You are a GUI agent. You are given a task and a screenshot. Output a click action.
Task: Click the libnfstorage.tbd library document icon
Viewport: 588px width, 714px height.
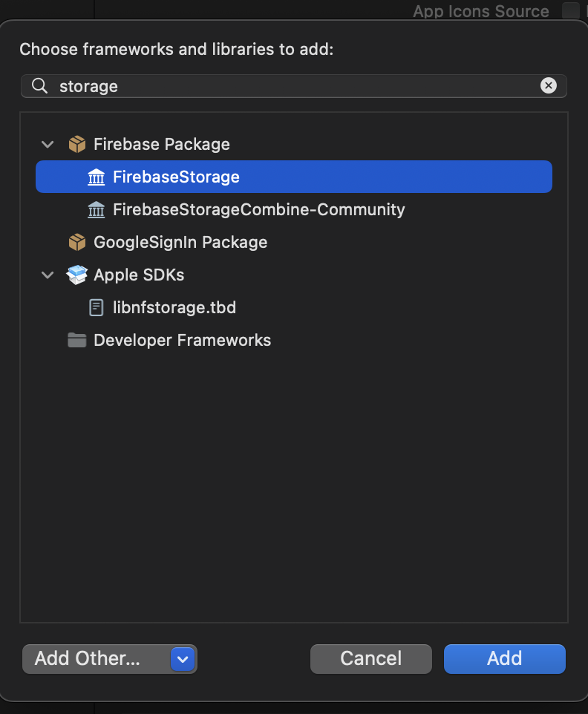point(96,307)
